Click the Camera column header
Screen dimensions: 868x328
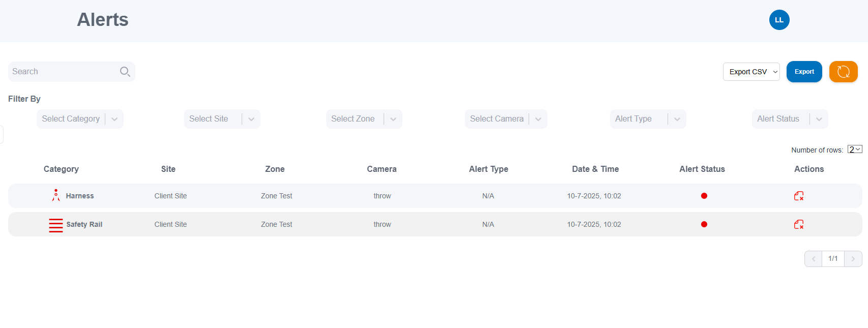382,169
